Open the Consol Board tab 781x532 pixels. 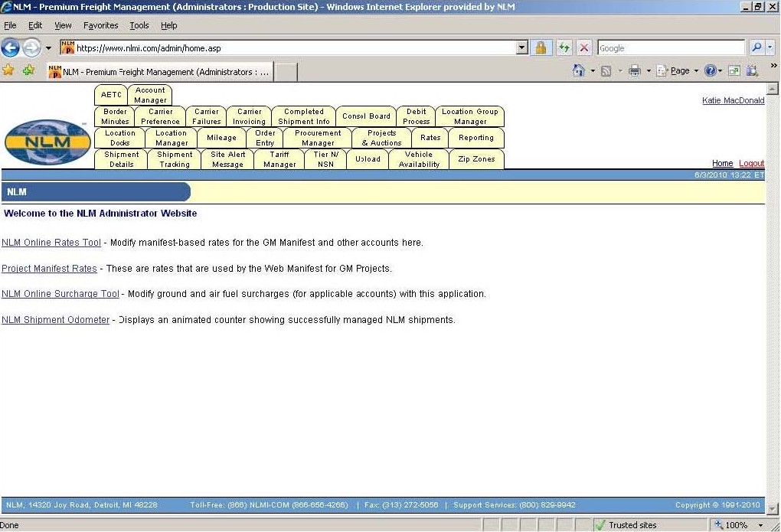coord(366,116)
